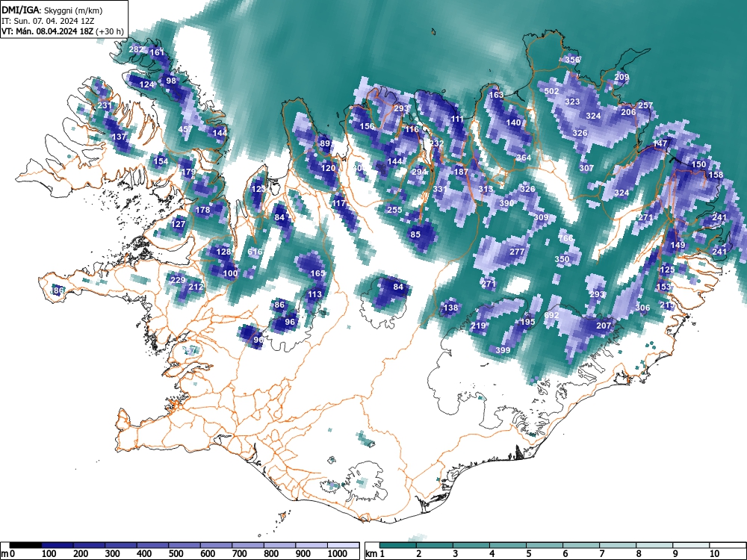
Task: Click the visibility value 313 on the map
Action: (x=486, y=189)
